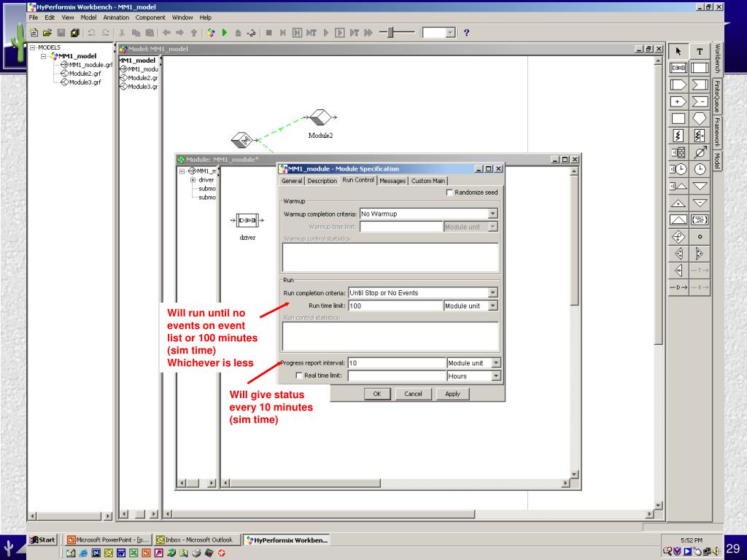Enable the Randomize seed checkbox
This screenshot has height=560, width=747.
coord(449,192)
